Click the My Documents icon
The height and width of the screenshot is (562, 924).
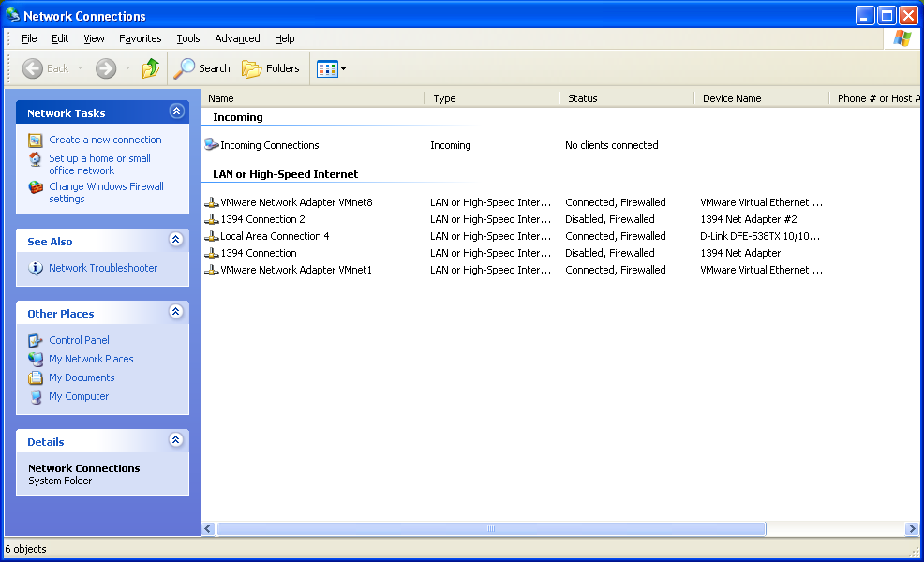point(36,377)
